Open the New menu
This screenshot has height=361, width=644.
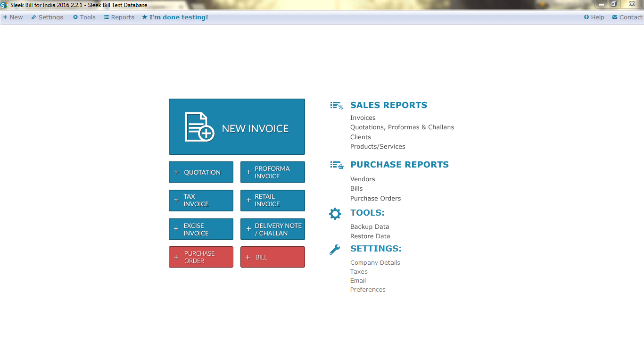[13, 17]
